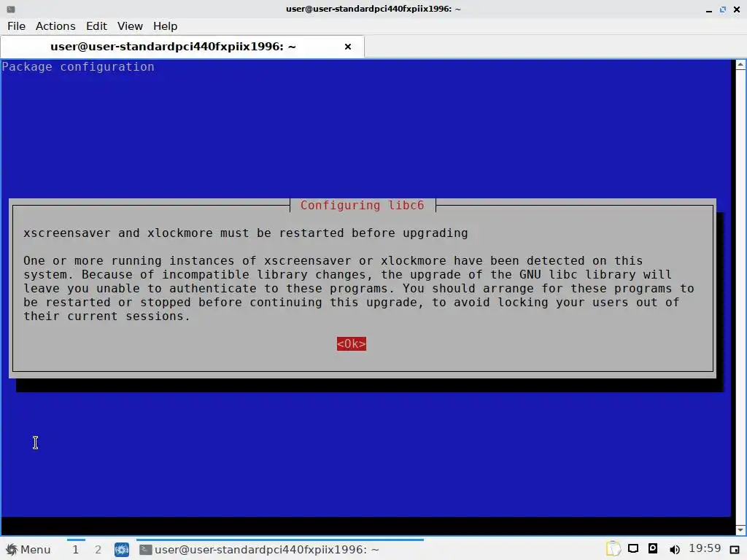Click the 'Package configuration' header text

tap(78, 66)
